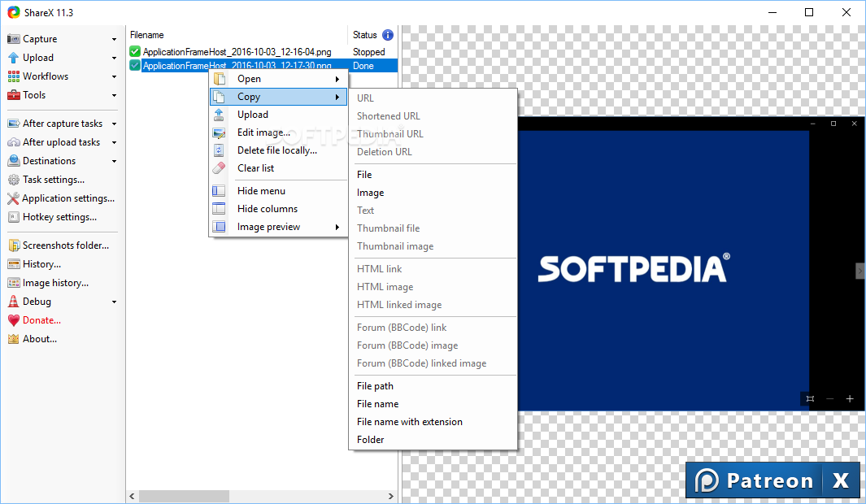This screenshot has height=504, width=866.
Task: Copy Image from the Copy submenu
Action: point(433,193)
